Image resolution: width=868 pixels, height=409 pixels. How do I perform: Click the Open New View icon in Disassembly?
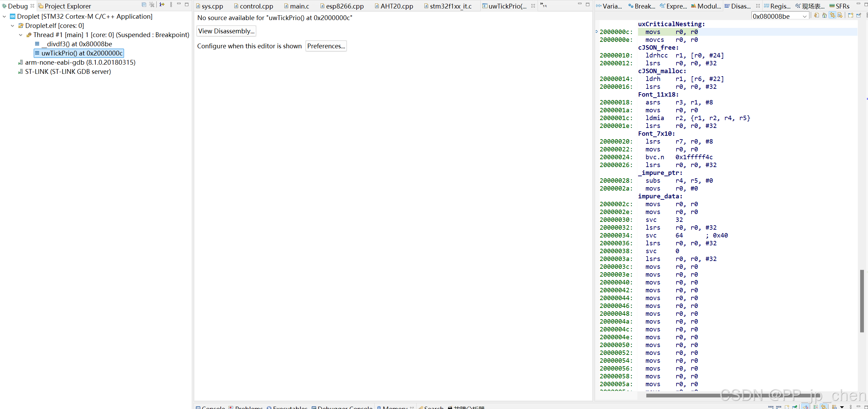[851, 15]
